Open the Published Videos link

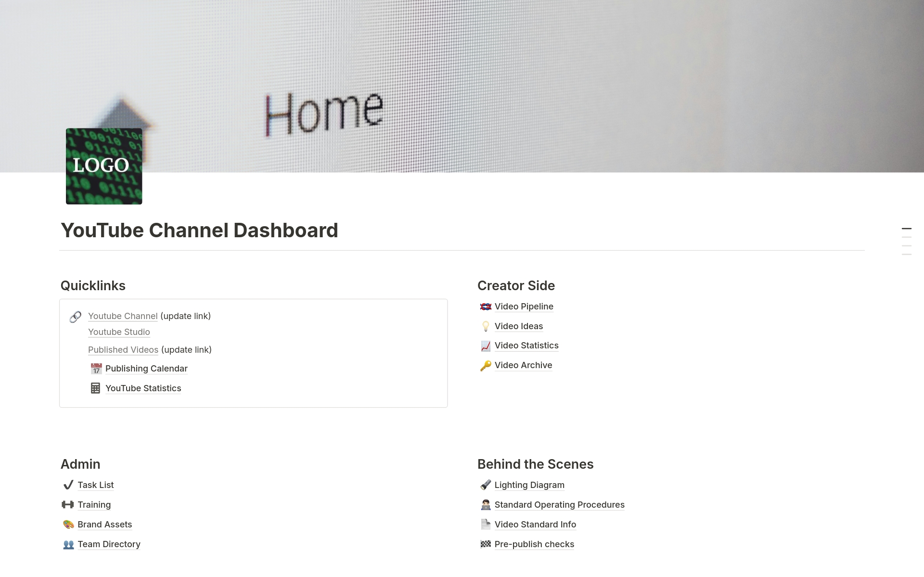[x=123, y=350]
